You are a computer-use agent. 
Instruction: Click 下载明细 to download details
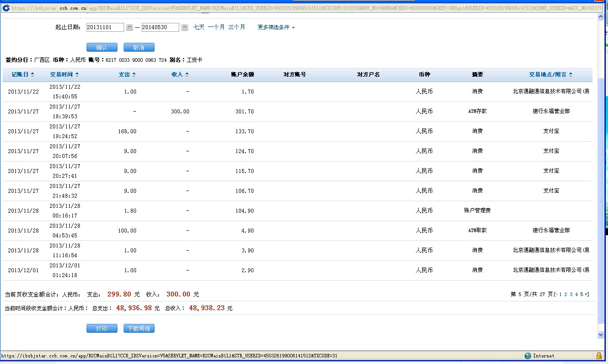(x=139, y=329)
